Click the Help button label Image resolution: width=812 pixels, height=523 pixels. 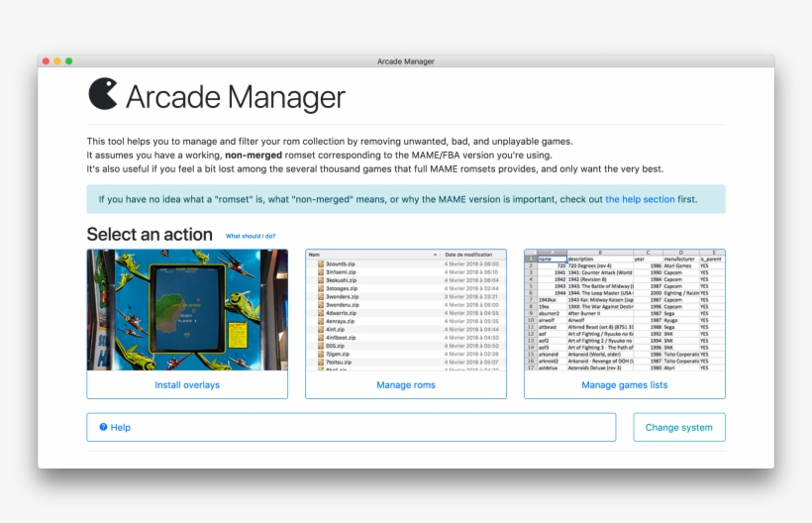pos(120,427)
